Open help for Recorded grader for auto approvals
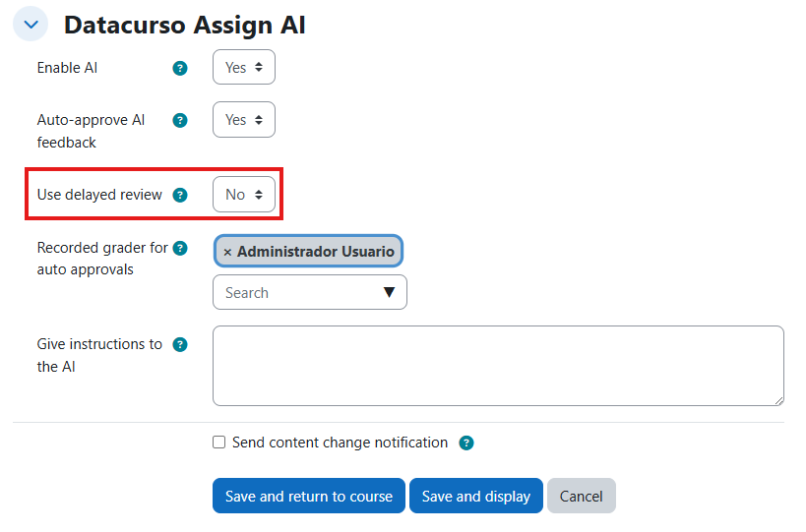806x532 pixels. pyautogui.click(x=180, y=249)
